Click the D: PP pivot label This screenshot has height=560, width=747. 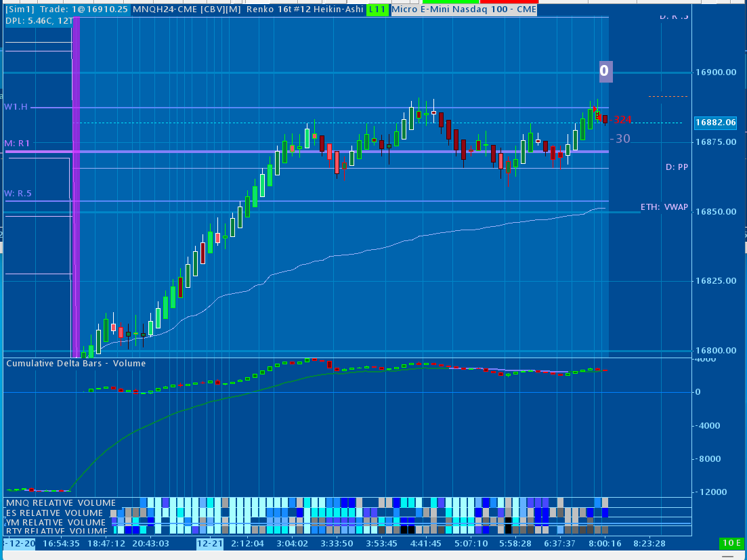[x=677, y=167]
